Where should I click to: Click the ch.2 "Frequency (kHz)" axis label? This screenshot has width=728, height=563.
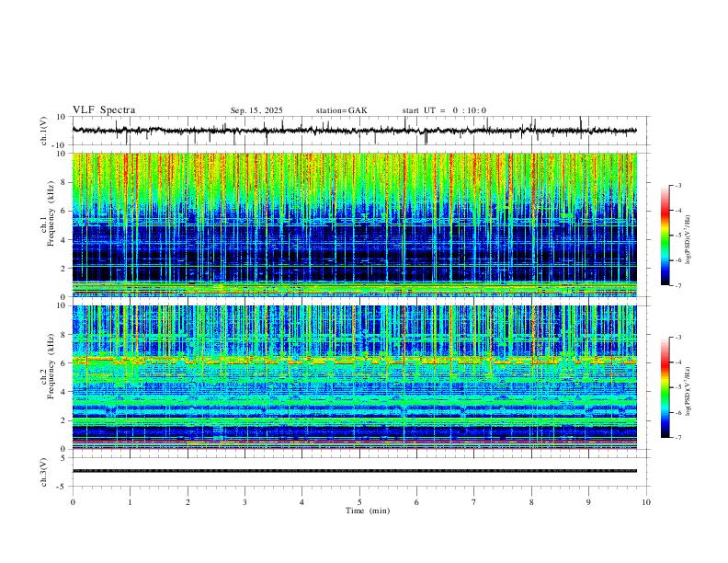(51, 367)
